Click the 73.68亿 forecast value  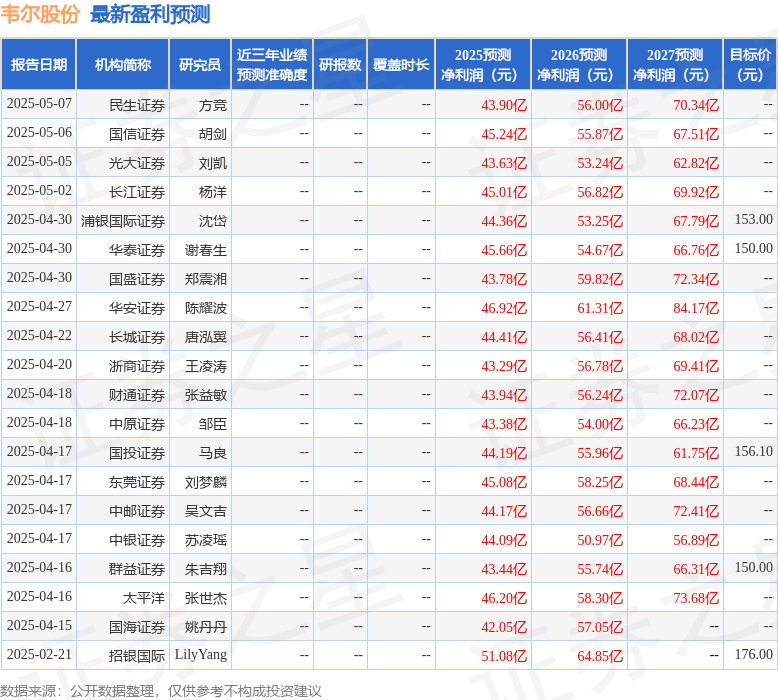pos(696,598)
